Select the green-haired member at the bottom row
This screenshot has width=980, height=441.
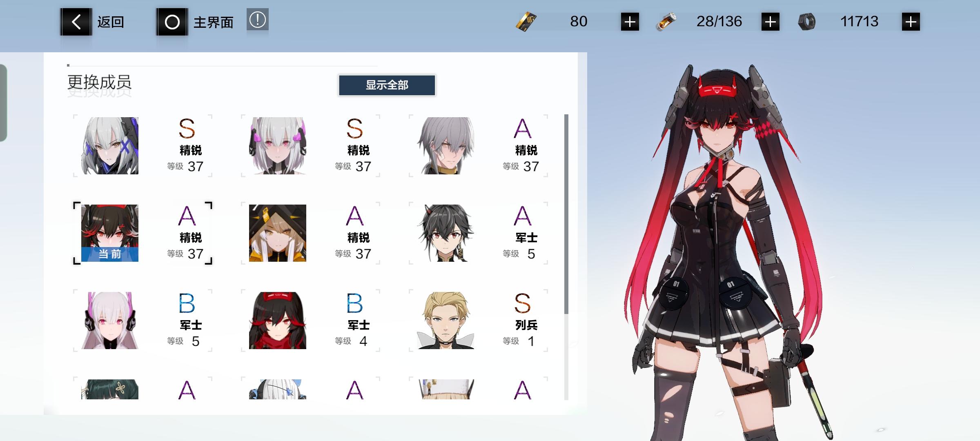[x=110, y=389]
